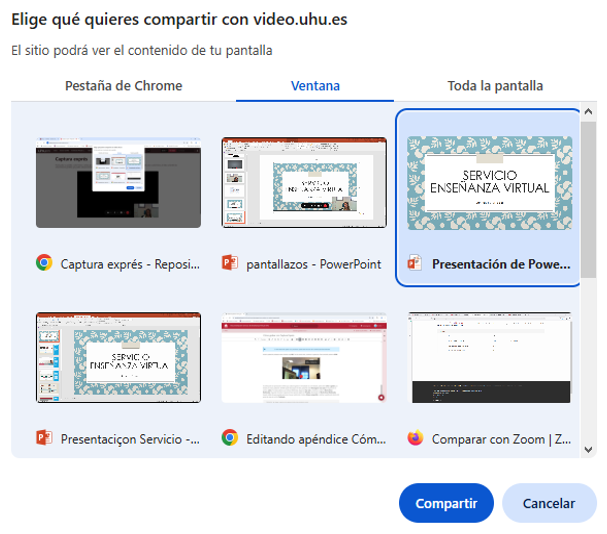Switch to the Toda la pantalla tab
This screenshot has width=607, height=534.
coord(495,86)
